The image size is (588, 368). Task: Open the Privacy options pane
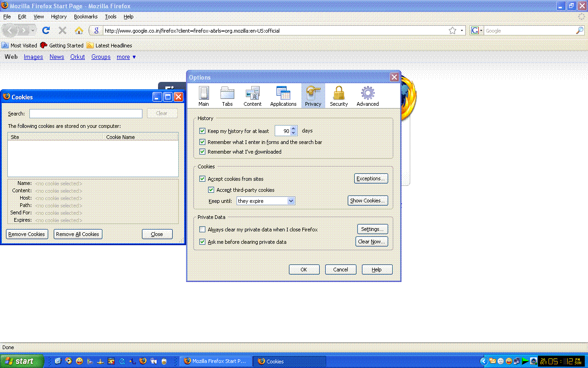coord(313,96)
